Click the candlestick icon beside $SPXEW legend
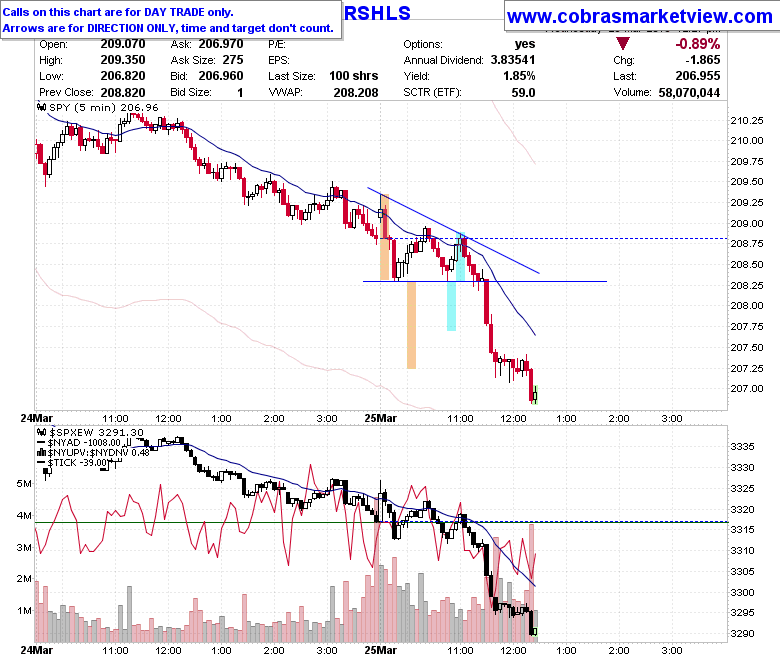This screenshot has width=780, height=659. [x=42, y=432]
